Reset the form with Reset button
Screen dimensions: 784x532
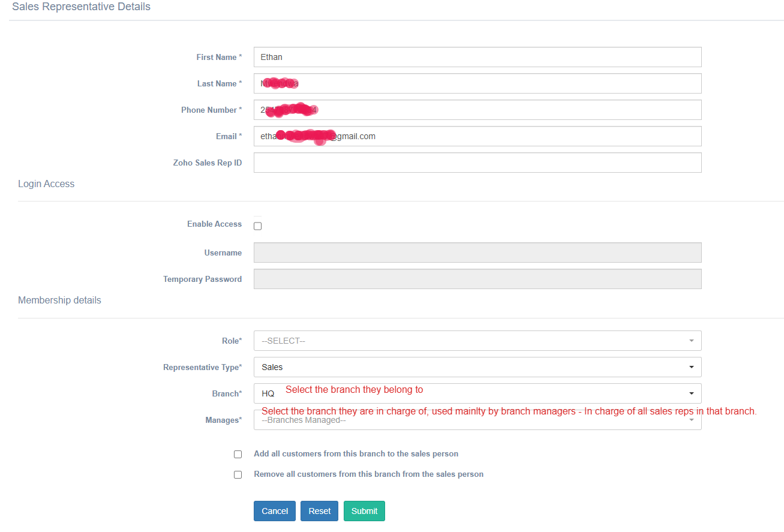319,511
